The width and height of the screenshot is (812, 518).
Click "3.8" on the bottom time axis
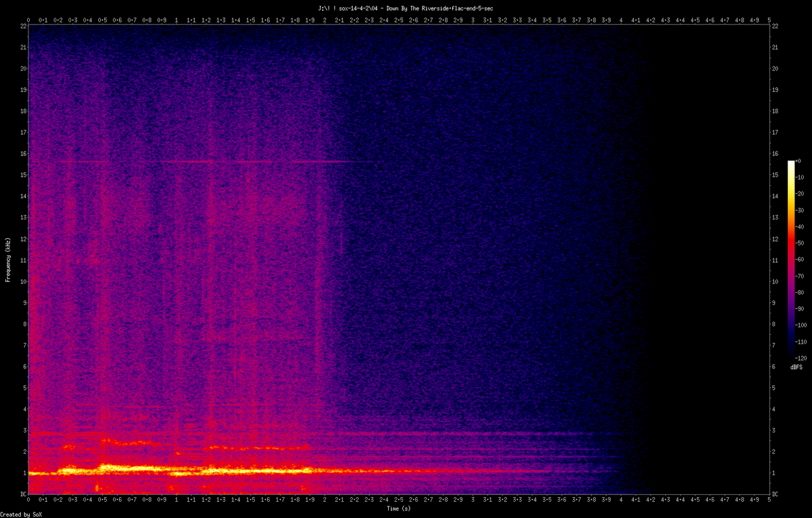(591, 500)
